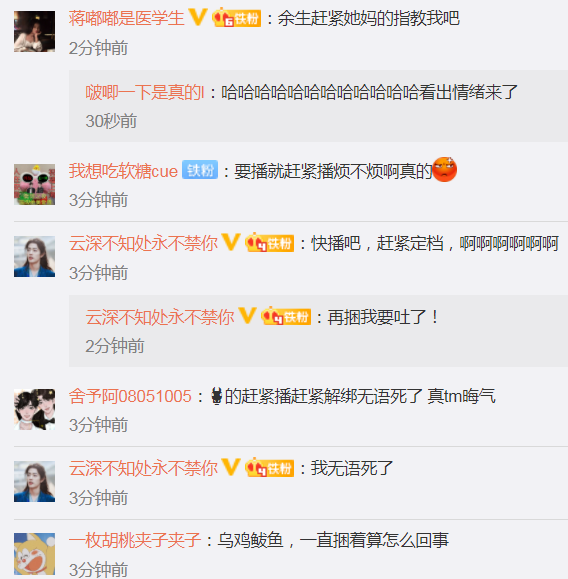This screenshot has height=579, width=568.
Task: Click the black devil emoji in 舍予阿08051005's comment
Action: tap(216, 395)
